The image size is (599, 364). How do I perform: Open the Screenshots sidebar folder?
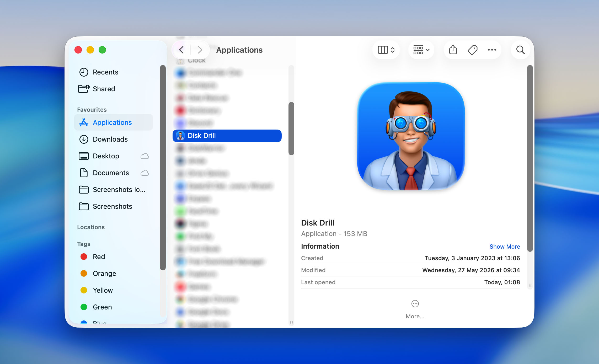[113, 206]
